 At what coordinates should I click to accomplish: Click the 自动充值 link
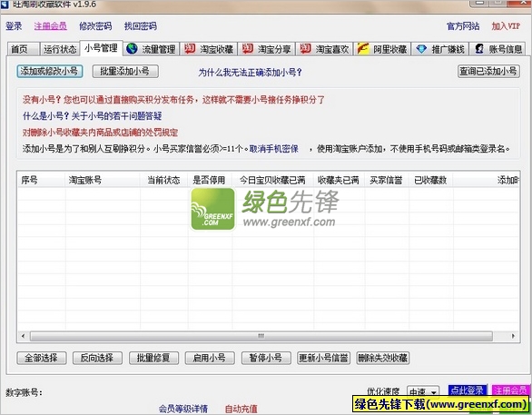[241, 409]
